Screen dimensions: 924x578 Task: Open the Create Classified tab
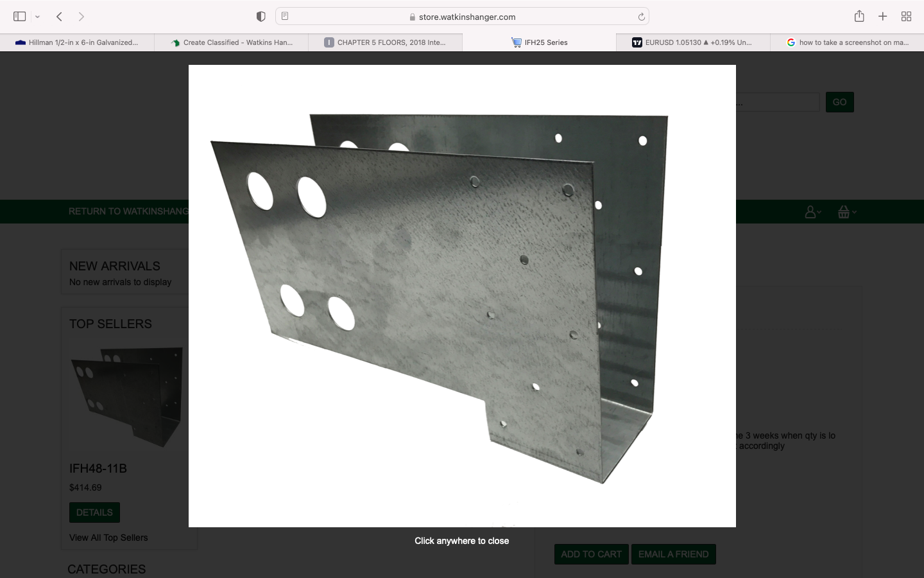tap(231, 42)
